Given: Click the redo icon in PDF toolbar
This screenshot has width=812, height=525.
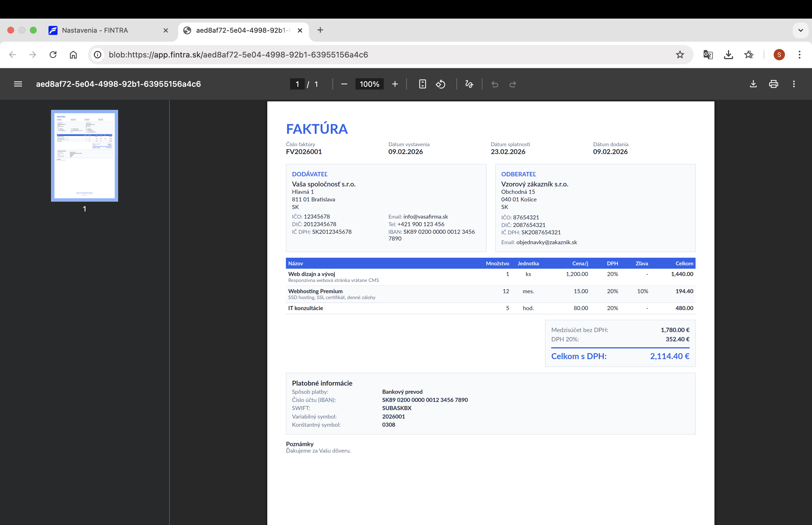Looking at the screenshot, I should [513, 84].
